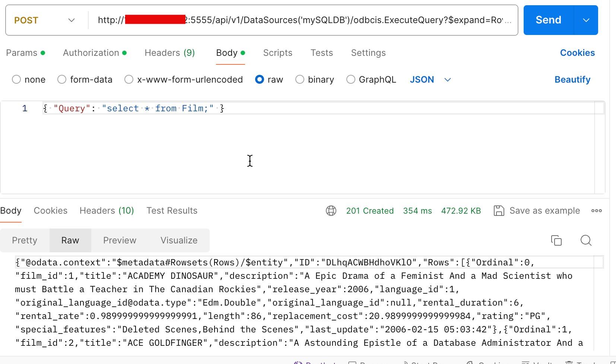Click line number 1 in the editor gutter
The height and width of the screenshot is (364, 616).
25,108
